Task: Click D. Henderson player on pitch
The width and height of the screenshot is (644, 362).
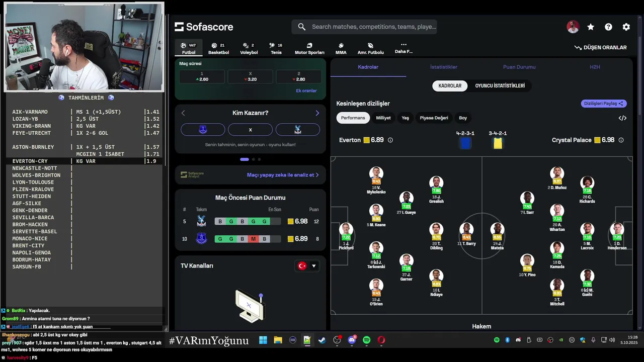Action: (617, 236)
